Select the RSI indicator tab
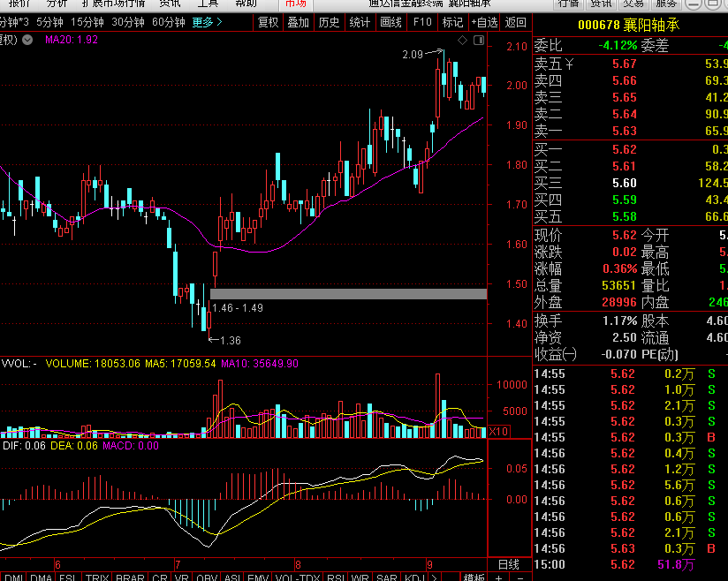 tap(336, 577)
